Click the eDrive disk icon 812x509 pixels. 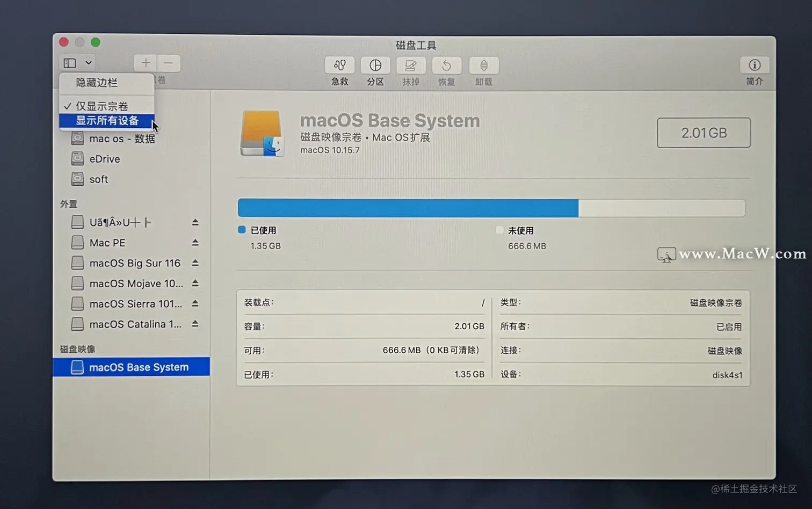[x=77, y=158]
